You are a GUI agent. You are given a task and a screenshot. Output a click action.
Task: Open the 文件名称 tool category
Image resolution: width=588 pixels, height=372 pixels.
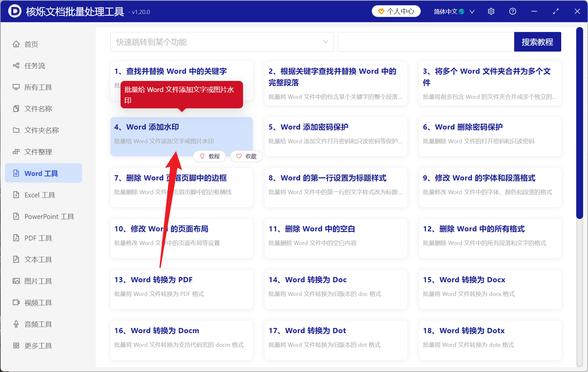pyautogui.click(x=38, y=108)
